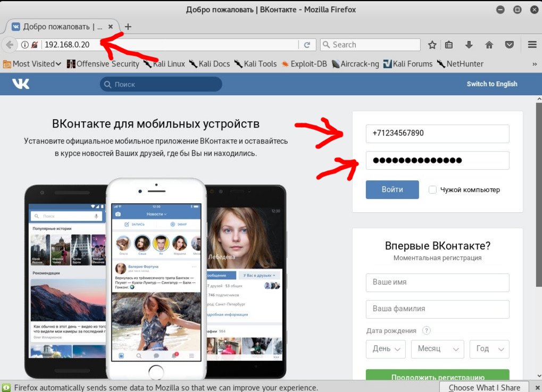Click the scrollbar down arrow
Image resolution: width=542 pixels, height=392 pixels.
point(539,376)
